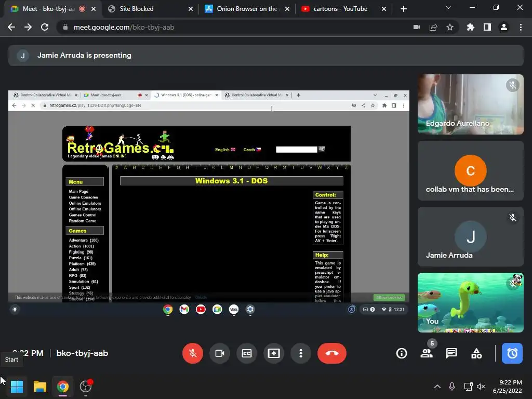
Task: Show everyone in the people panel
Action: pyautogui.click(x=427, y=353)
